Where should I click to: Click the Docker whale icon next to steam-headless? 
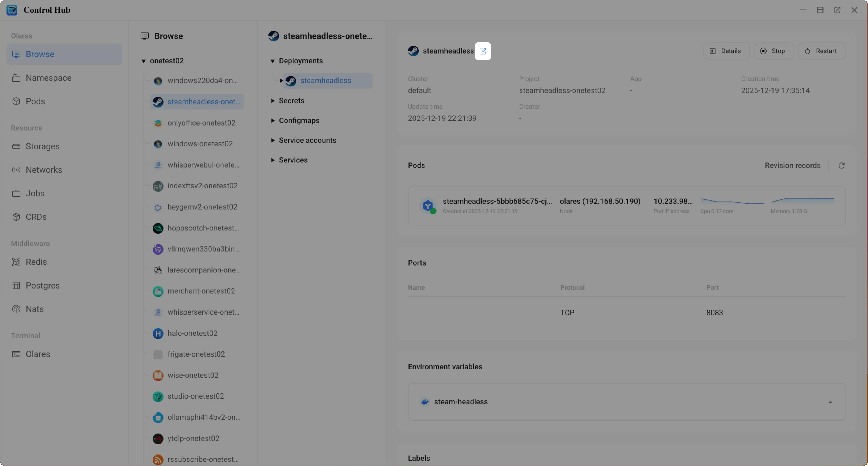pyautogui.click(x=424, y=401)
